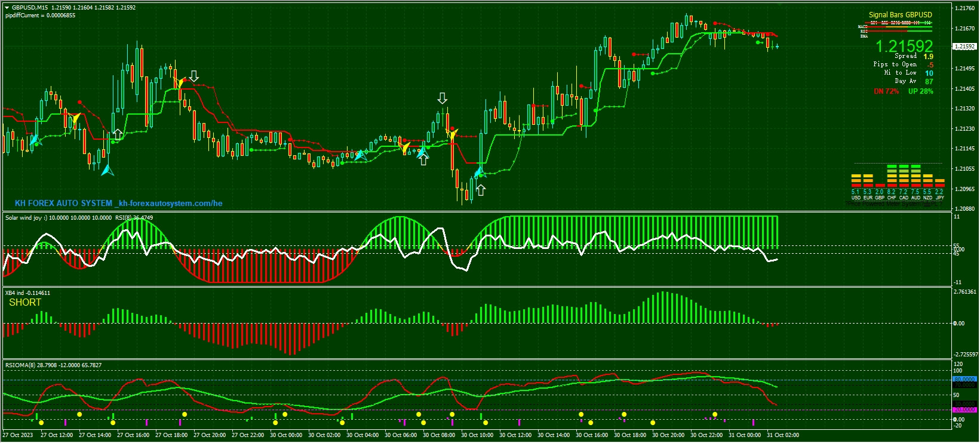Click the 1.20965 price axis label
The width and height of the screenshot is (980, 443).
965,189
